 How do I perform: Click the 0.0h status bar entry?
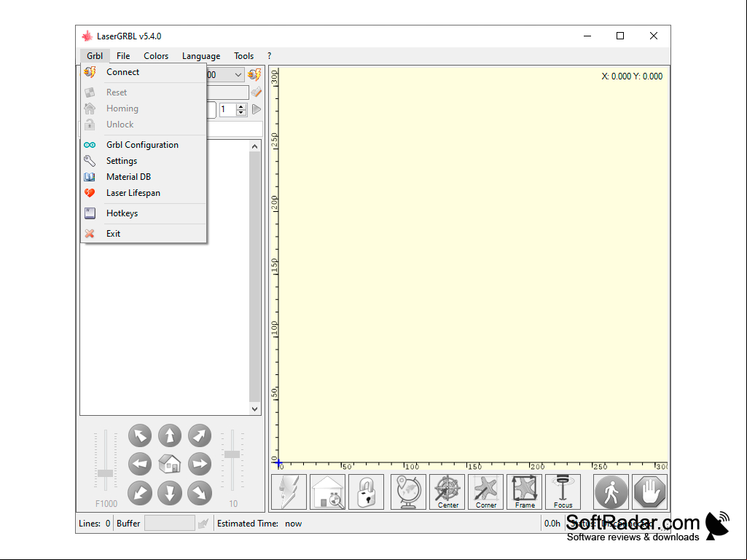[552, 524]
